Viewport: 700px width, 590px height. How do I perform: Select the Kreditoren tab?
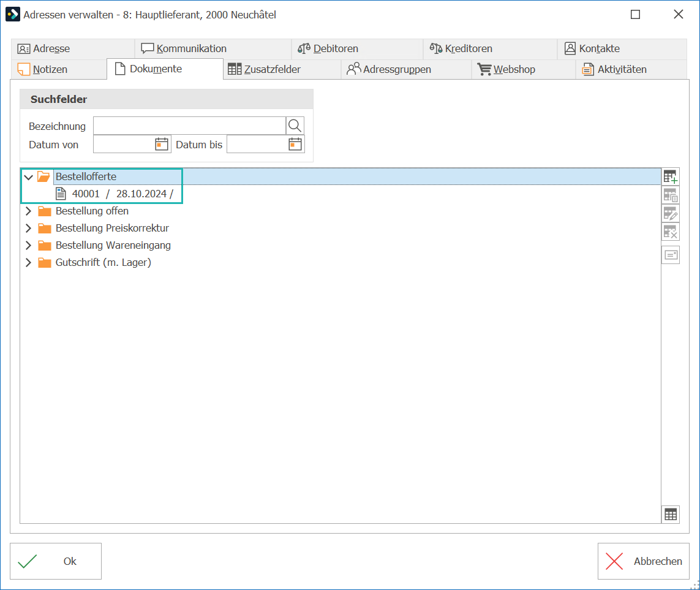coord(490,48)
